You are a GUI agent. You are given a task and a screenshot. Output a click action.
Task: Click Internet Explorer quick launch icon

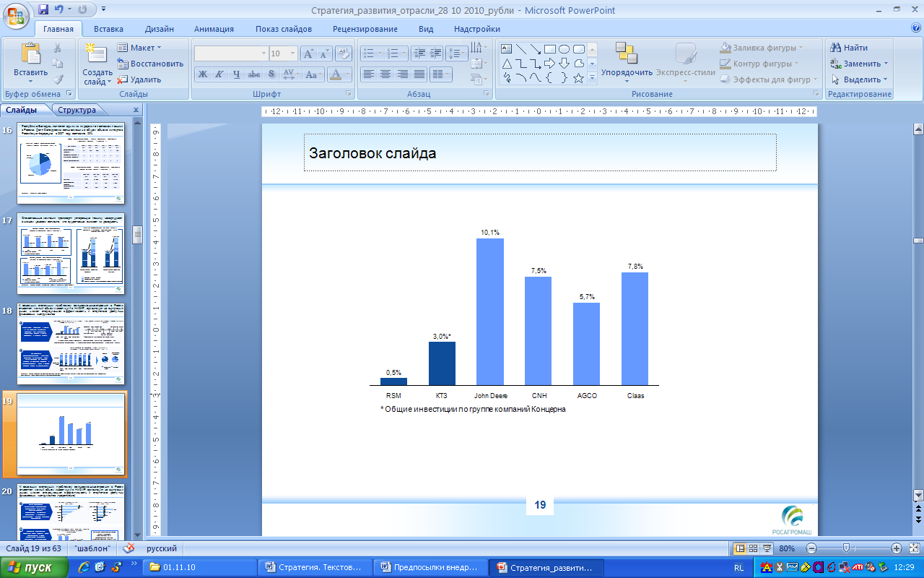[x=84, y=567]
